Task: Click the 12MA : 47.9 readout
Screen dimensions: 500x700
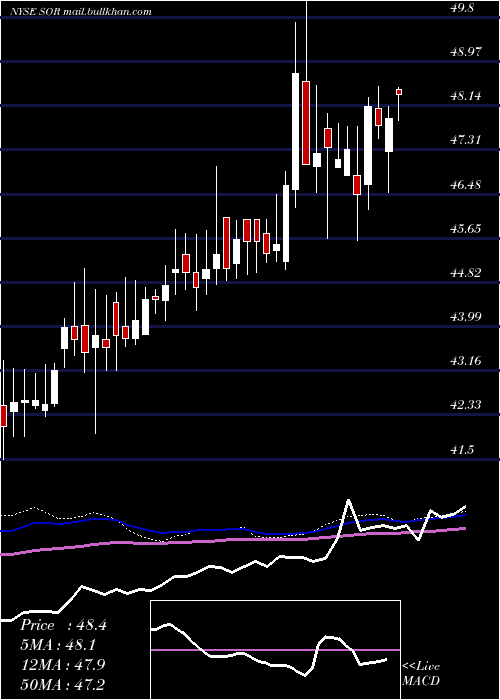Action: pyautogui.click(x=62, y=665)
